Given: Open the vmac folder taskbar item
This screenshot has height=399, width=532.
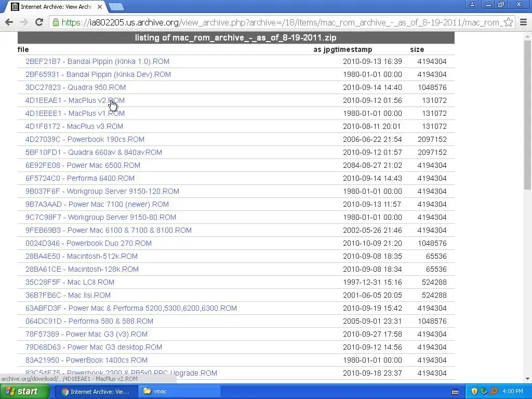Looking at the screenshot, I should click(x=180, y=392).
